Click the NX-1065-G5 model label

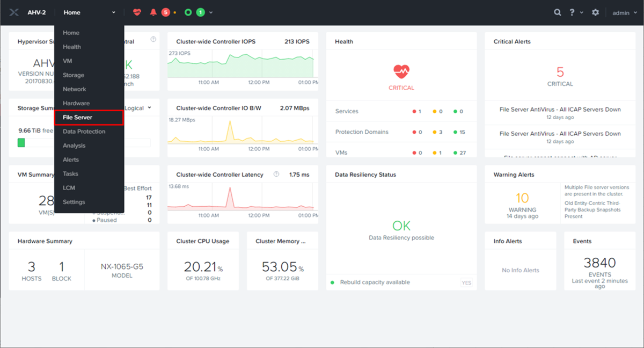tap(122, 266)
